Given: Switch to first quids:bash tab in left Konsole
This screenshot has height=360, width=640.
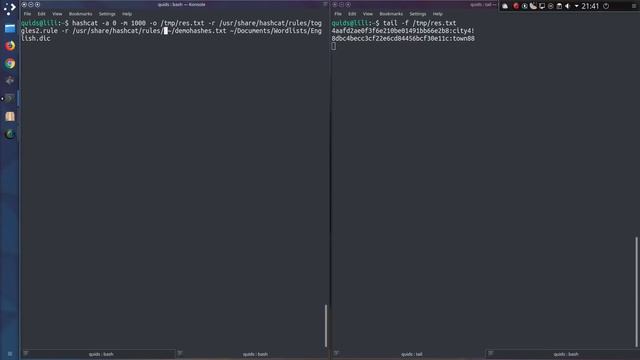Looking at the screenshot, I should (x=99, y=354).
